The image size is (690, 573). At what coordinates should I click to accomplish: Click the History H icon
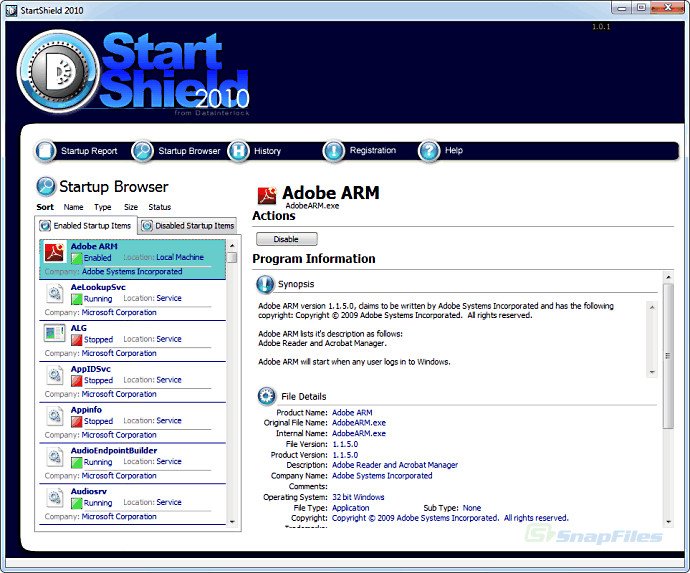[239, 151]
